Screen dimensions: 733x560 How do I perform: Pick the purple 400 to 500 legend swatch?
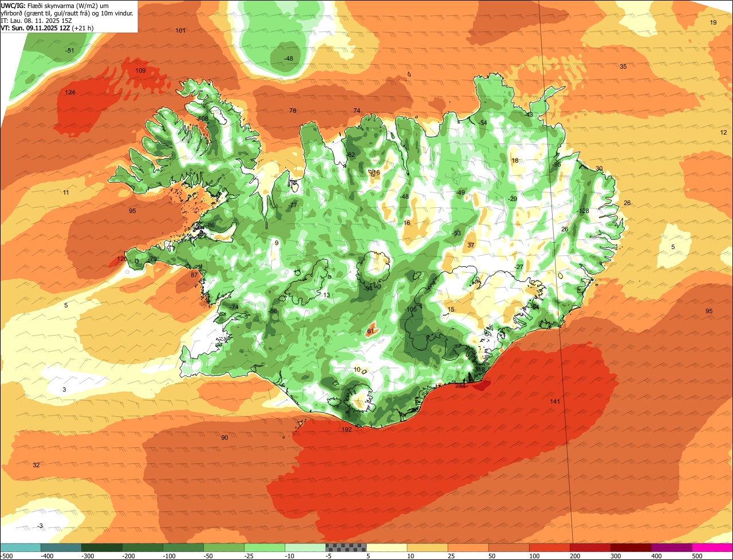671,547
